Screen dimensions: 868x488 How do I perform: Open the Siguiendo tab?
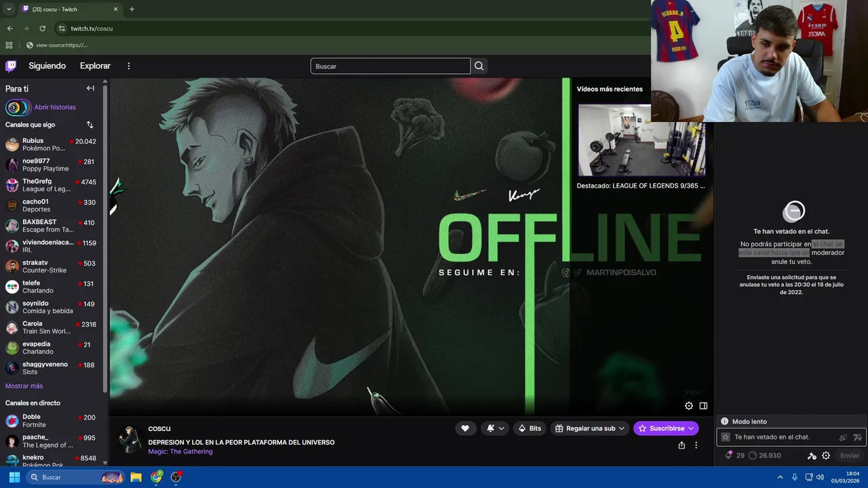pos(47,66)
